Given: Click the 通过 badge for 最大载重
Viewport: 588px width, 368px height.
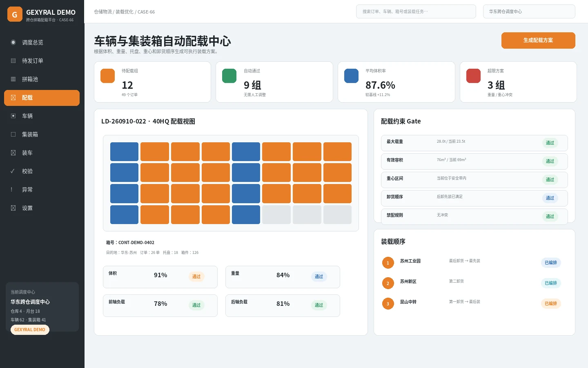Looking at the screenshot, I should click(550, 143).
